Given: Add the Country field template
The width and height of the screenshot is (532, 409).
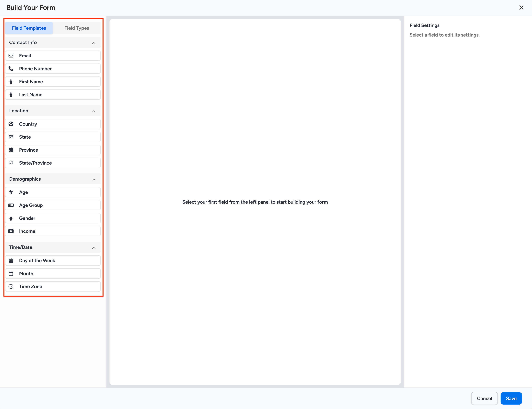Looking at the screenshot, I should click(x=53, y=124).
